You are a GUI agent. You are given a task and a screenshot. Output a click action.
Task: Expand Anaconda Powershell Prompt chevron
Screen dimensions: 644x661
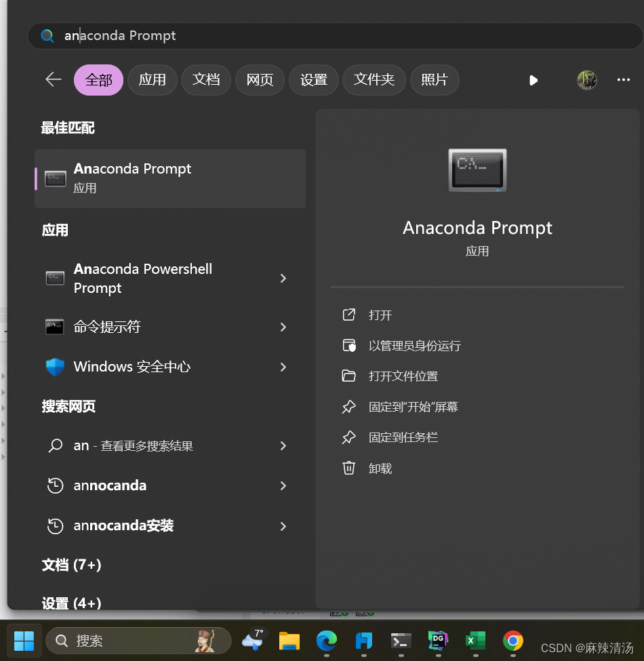283,278
